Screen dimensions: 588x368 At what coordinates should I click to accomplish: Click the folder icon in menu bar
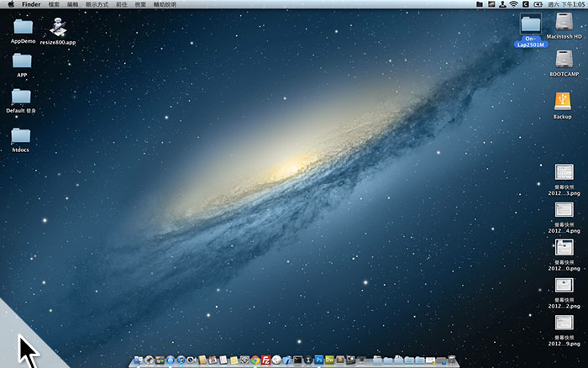480,4
